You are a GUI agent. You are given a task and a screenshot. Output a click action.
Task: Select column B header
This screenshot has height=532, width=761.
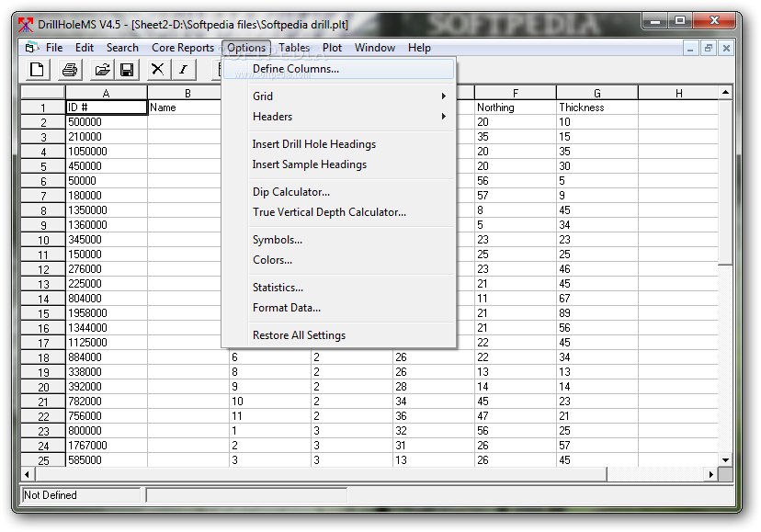coord(187,93)
